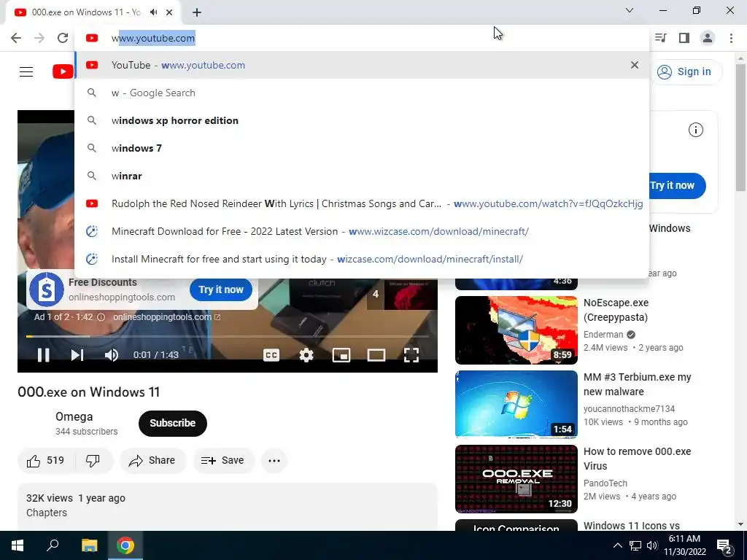This screenshot has height=560, width=747.
Task: Reload the current page
Action: (x=63, y=38)
